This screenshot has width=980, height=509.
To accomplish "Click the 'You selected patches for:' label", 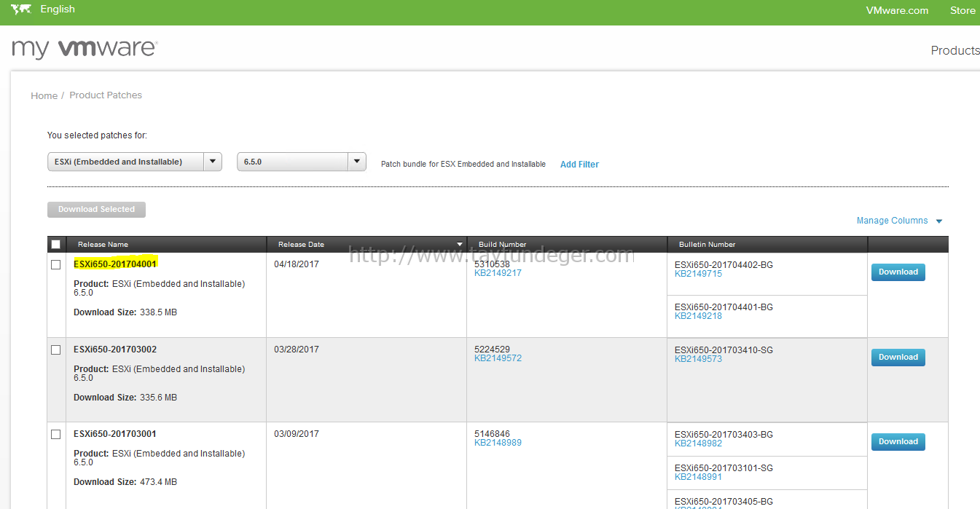I will 97,135.
